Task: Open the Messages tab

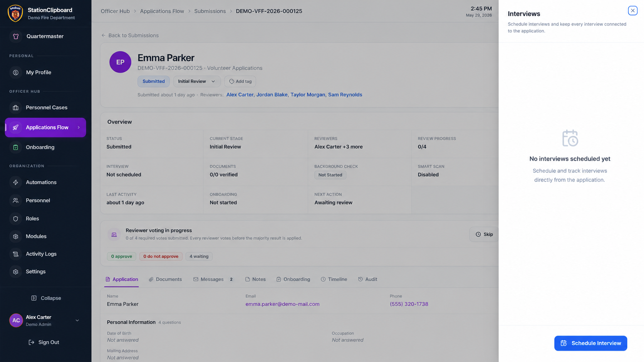Action: click(214, 279)
